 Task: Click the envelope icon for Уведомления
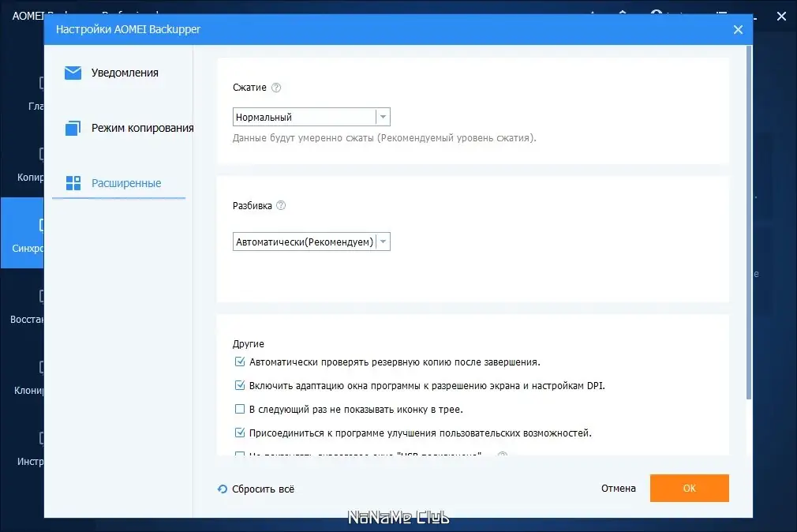coord(73,73)
